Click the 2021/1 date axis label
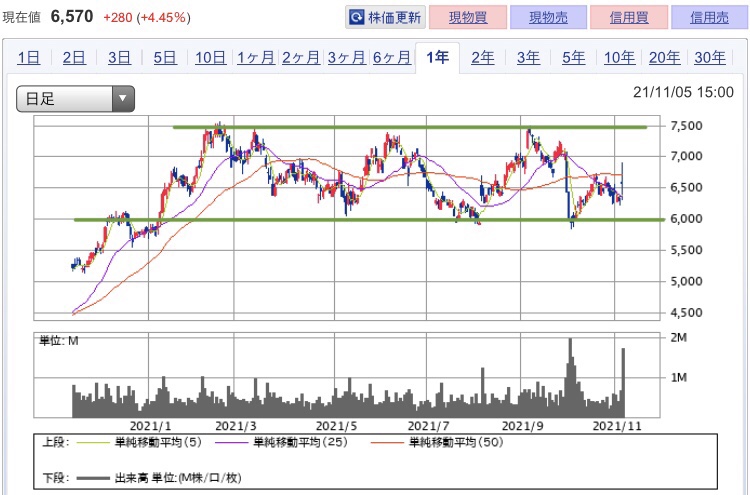 (150, 426)
